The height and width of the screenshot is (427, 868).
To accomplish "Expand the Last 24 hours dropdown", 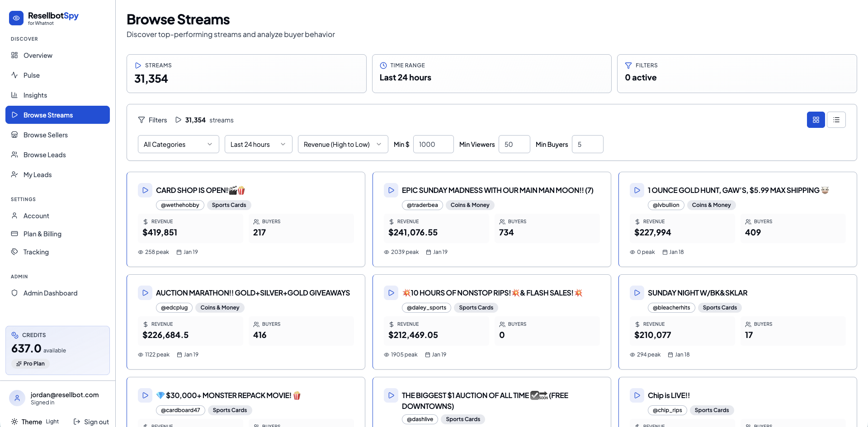I will coord(258,144).
